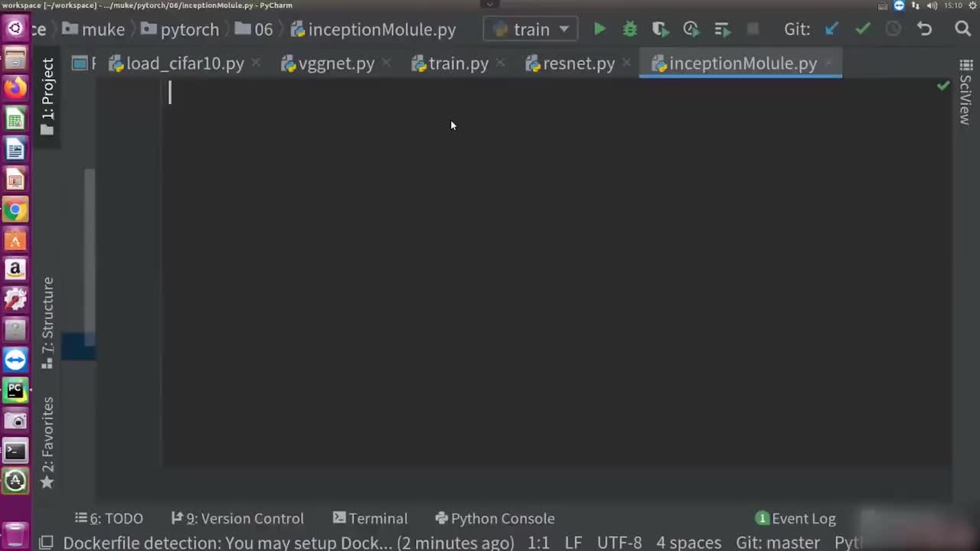Open the screenshot tool in the dock
The height and width of the screenshot is (551, 980).
pos(15,420)
